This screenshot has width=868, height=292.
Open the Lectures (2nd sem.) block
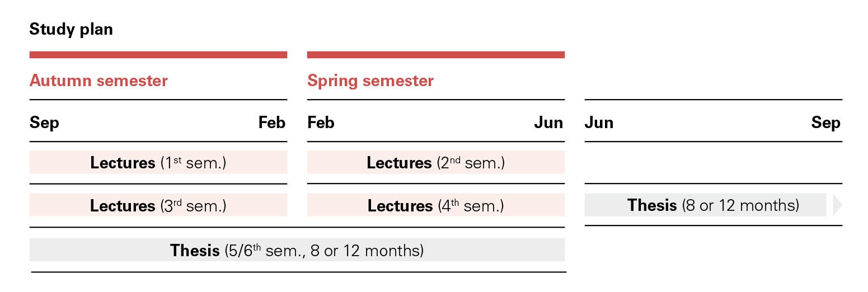[435, 163]
